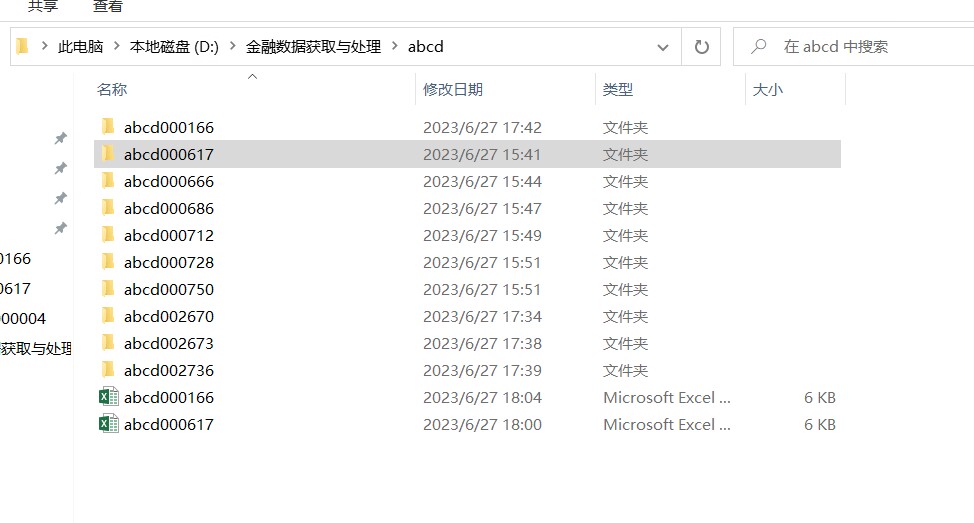Screen dimensions: 974x523
Task: Sort by 修改日期 column header
Action: point(453,89)
